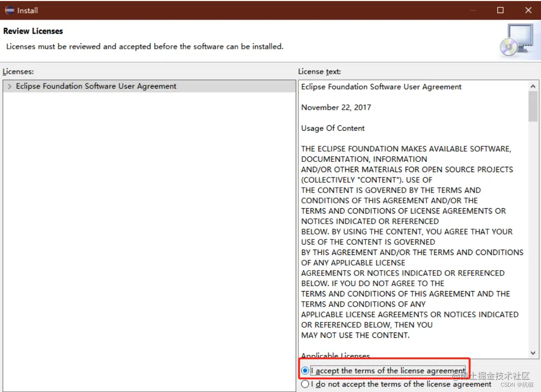This screenshot has height=392, width=541.
Task: Click the license text scrollbar up arrow
Action: (533, 86)
